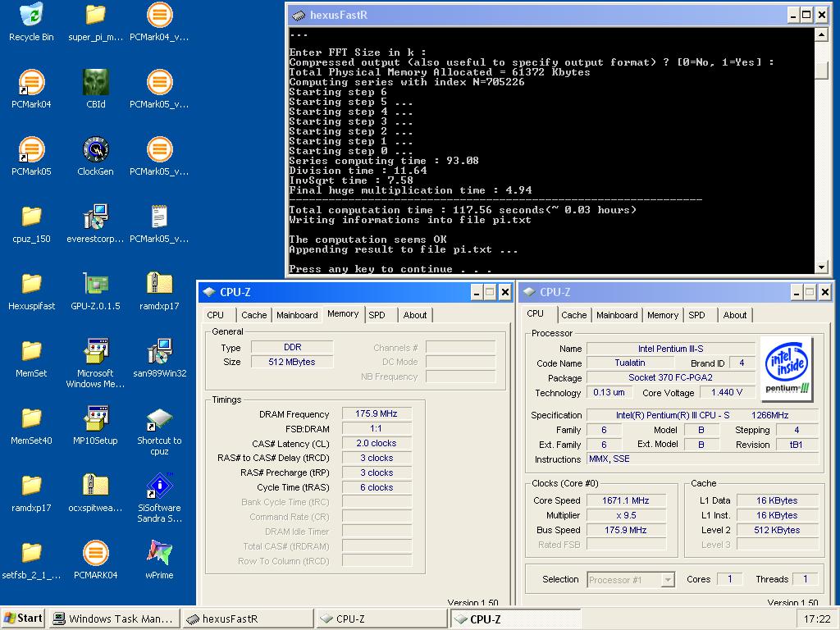Image resolution: width=840 pixels, height=630 pixels.
Task: Open the MemSet folder icon
Action: coord(32,351)
